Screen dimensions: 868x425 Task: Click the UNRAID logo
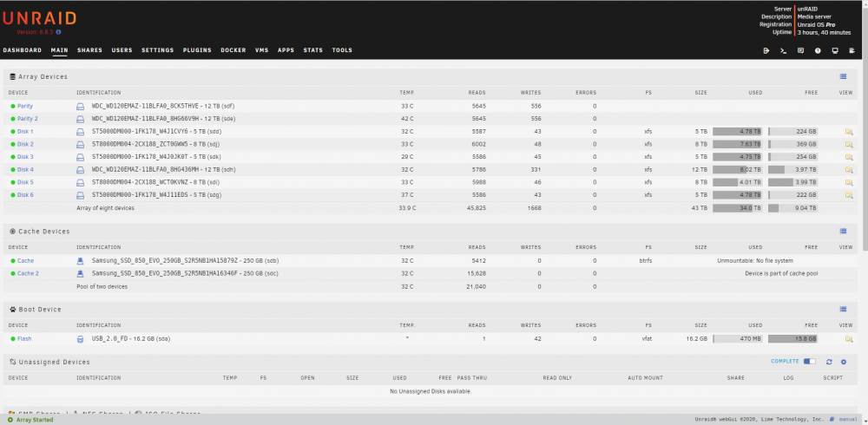click(39, 17)
